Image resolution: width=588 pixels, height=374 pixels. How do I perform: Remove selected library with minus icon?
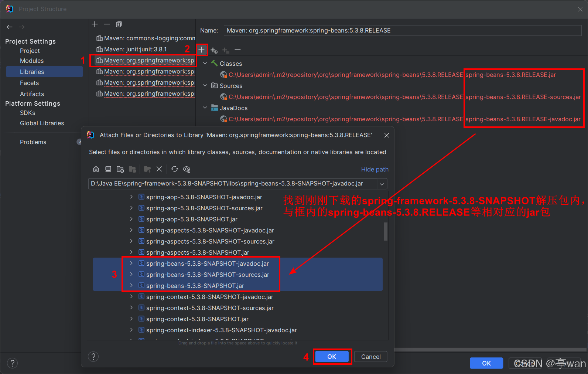point(107,24)
